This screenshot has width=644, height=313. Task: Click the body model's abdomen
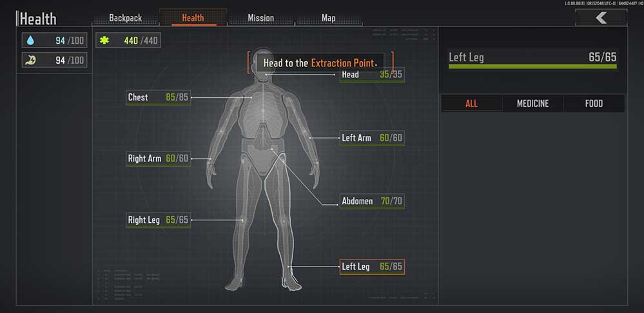(263, 158)
